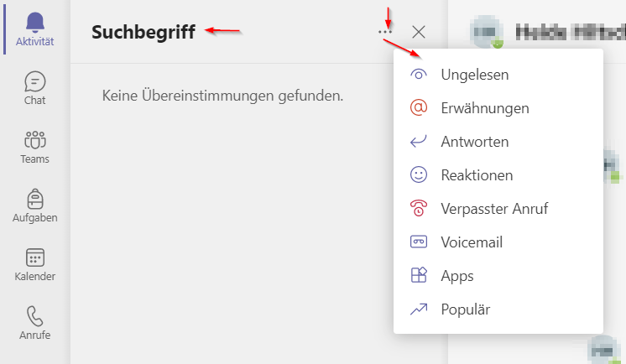Screen dimensions: 626x364
Task: Open Aufgaben backpack icon
Action: (34, 199)
